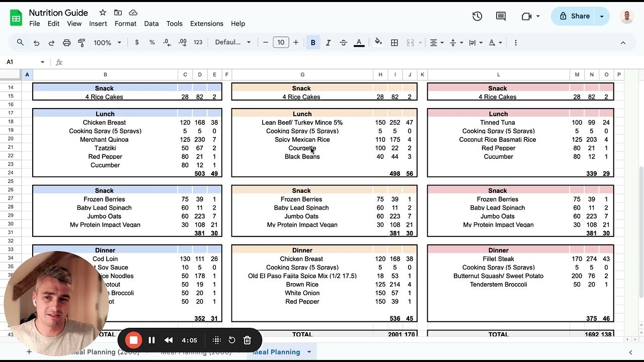
Task: Open version history clock icon
Action: point(477,16)
